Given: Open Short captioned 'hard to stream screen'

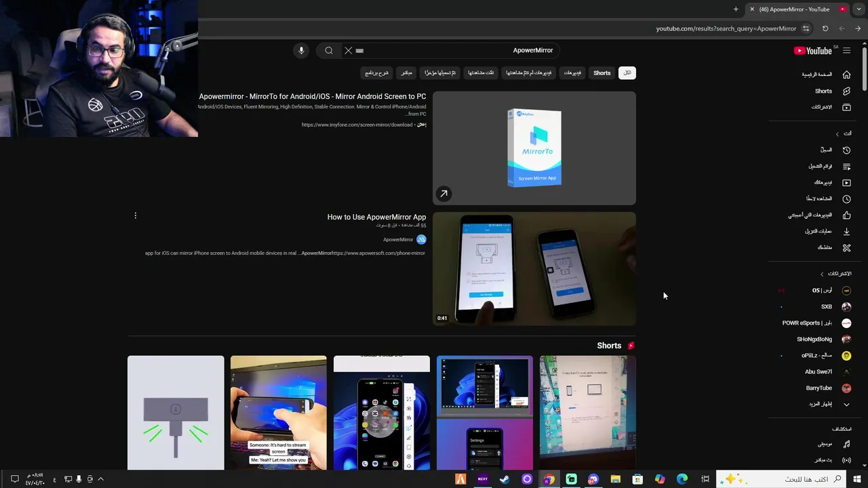Looking at the screenshot, I should 278,412.
